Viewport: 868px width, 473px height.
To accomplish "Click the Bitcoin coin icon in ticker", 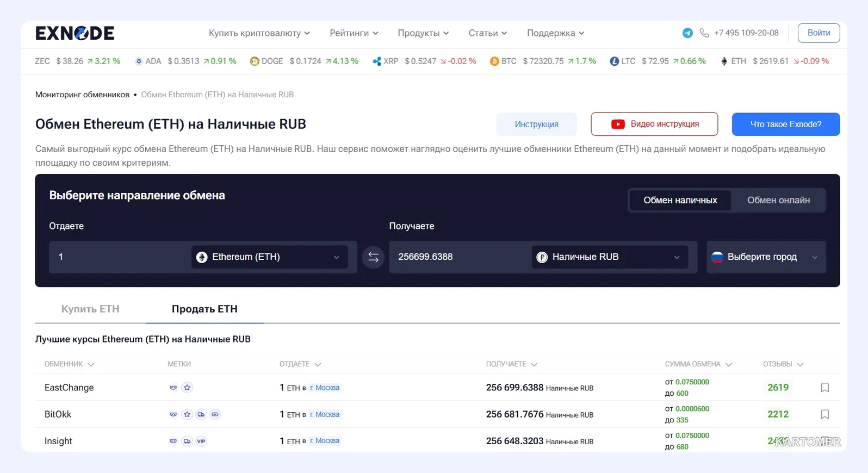I will point(494,61).
